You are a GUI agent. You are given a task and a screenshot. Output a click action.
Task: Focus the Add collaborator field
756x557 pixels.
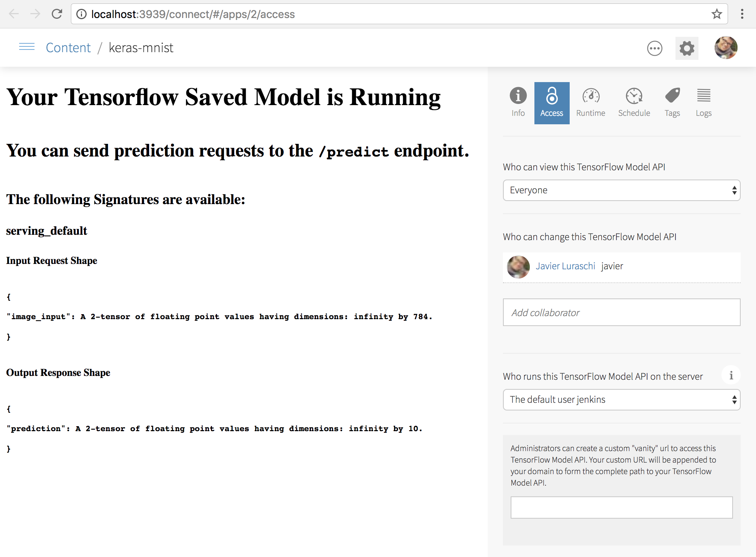click(x=621, y=312)
